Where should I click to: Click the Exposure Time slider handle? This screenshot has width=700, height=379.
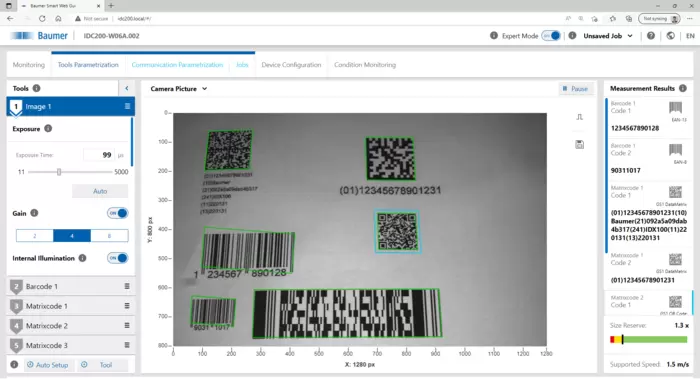(x=59, y=172)
